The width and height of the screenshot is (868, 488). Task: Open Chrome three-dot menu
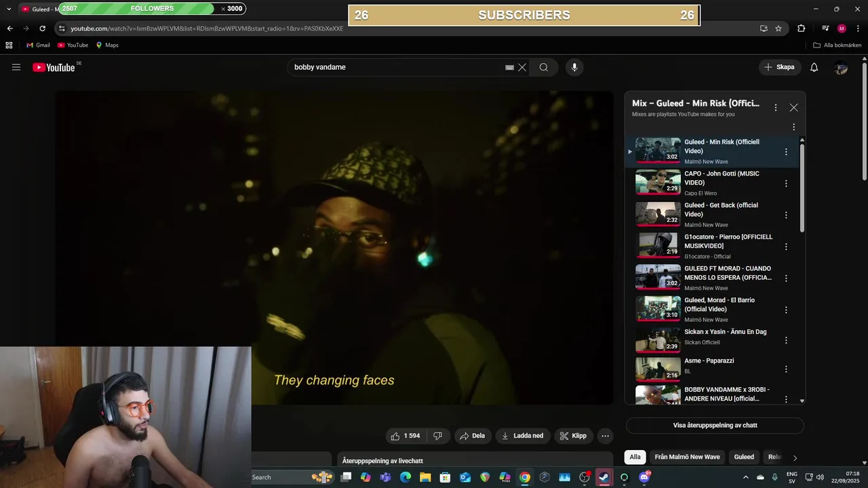pos(857,28)
